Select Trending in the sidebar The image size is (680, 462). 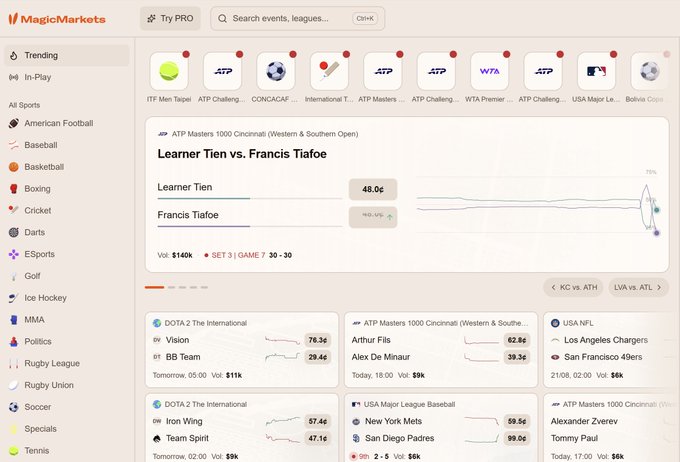[x=67, y=56]
